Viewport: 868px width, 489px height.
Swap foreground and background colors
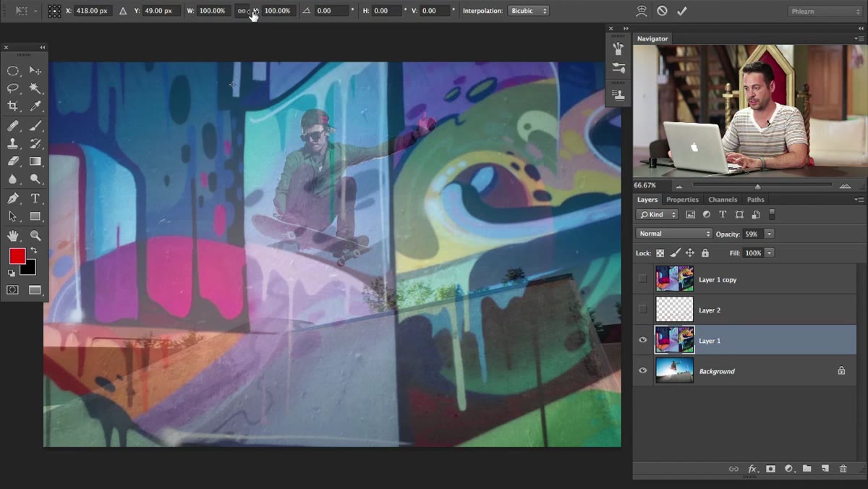pyautogui.click(x=33, y=250)
